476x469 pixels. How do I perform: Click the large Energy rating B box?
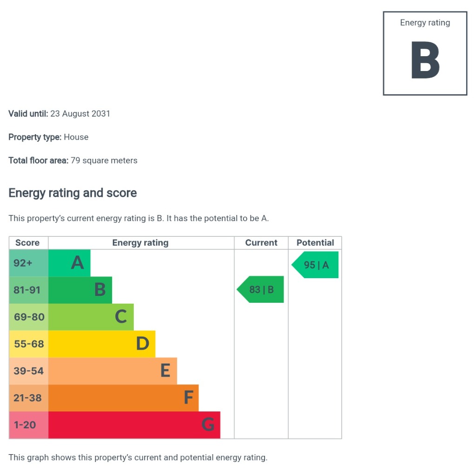(425, 53)
